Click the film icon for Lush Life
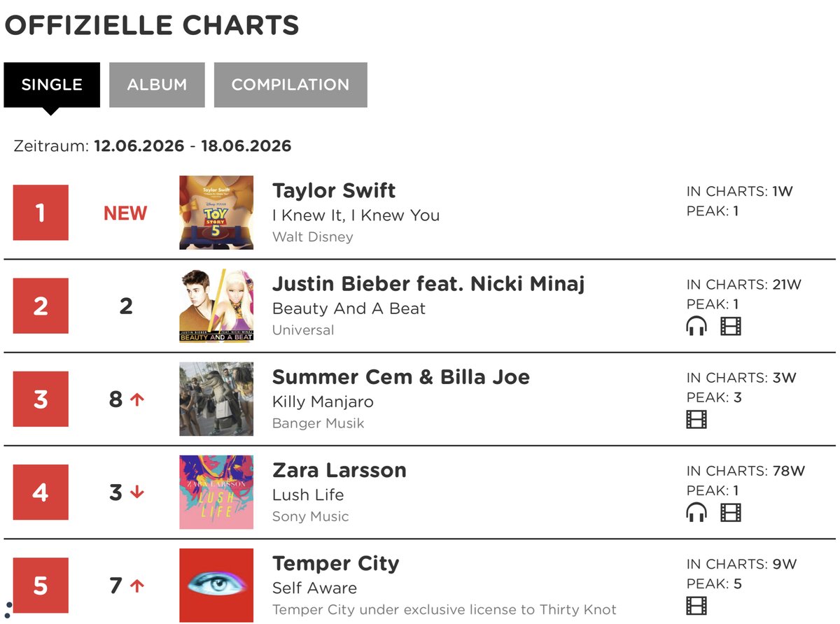The image size is (840, 624). pyautogui.click(x=730, y=513)
